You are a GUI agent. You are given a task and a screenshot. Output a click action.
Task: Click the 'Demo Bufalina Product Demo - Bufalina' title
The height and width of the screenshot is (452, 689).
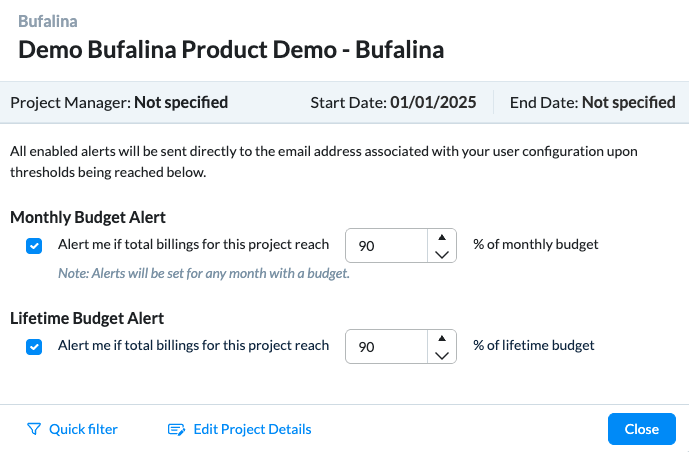click(231, 49)
